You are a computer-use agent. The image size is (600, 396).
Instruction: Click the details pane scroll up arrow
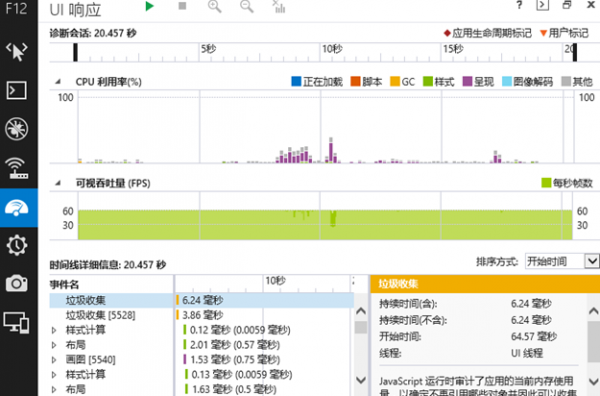[593, 311]
